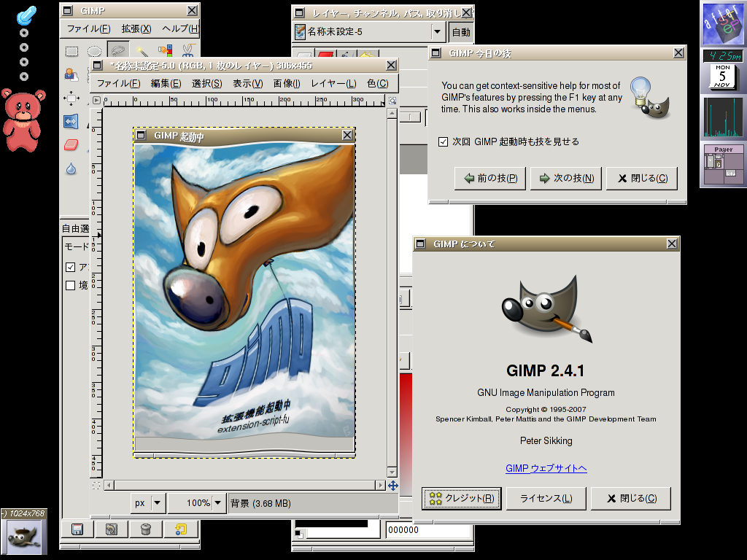This screenshot has width=747, height=560.
Task: Click 次の技(N) next tip button
Action: coord(566,178)
